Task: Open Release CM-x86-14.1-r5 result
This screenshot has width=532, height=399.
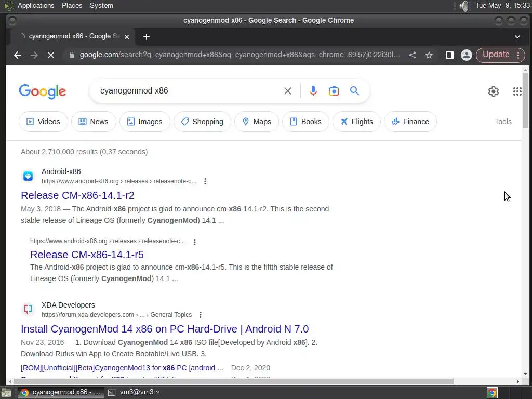Action: pyautogui.click(x=87, y=255)
